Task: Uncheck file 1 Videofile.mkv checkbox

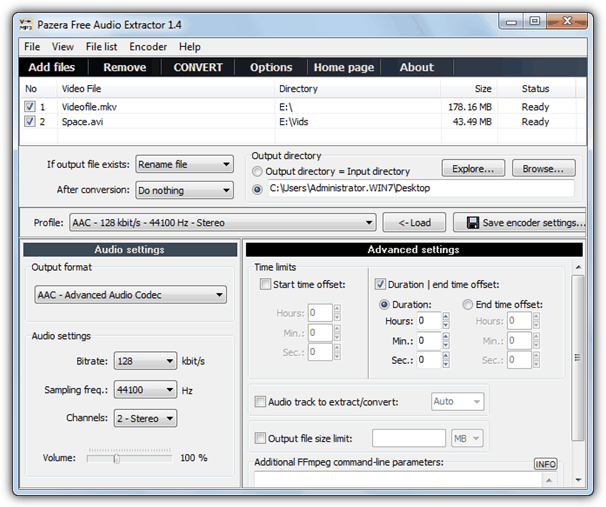Action: pyautogui.click(x=30, y=106)
